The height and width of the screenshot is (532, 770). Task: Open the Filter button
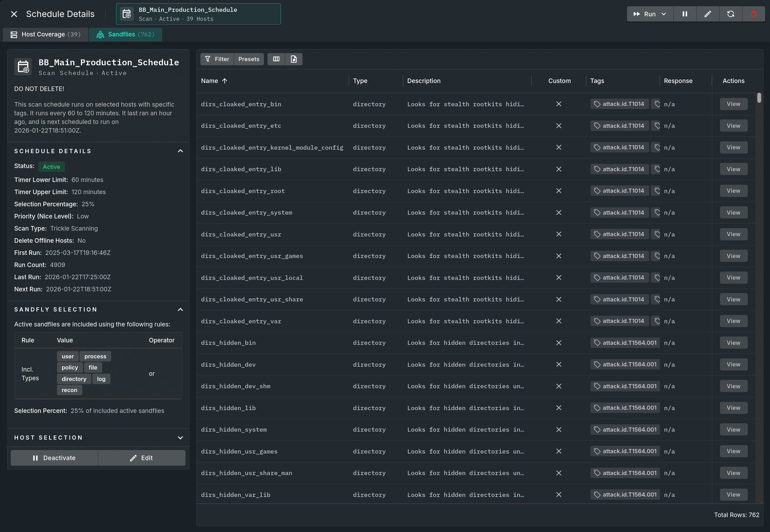pyautogui.click(x=217, y=59)
